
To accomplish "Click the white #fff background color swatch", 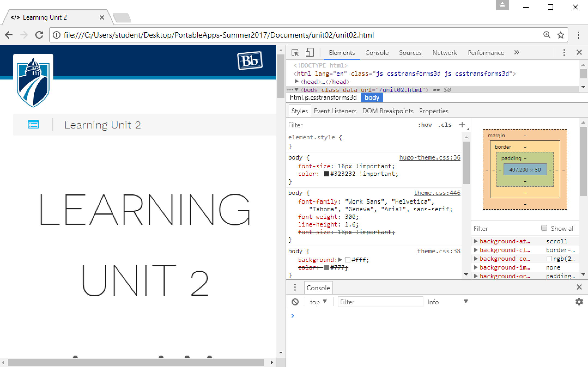I will pyautogui.click(x=347, y=260).
